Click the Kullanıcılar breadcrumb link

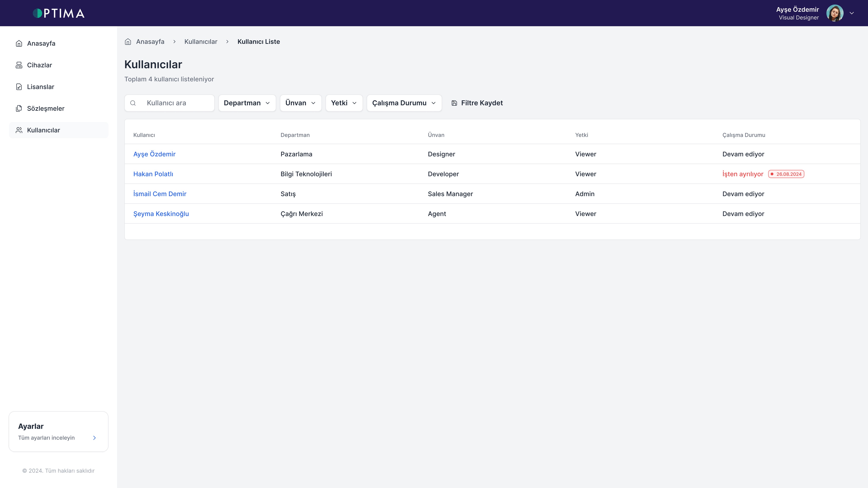coord(201,42)
